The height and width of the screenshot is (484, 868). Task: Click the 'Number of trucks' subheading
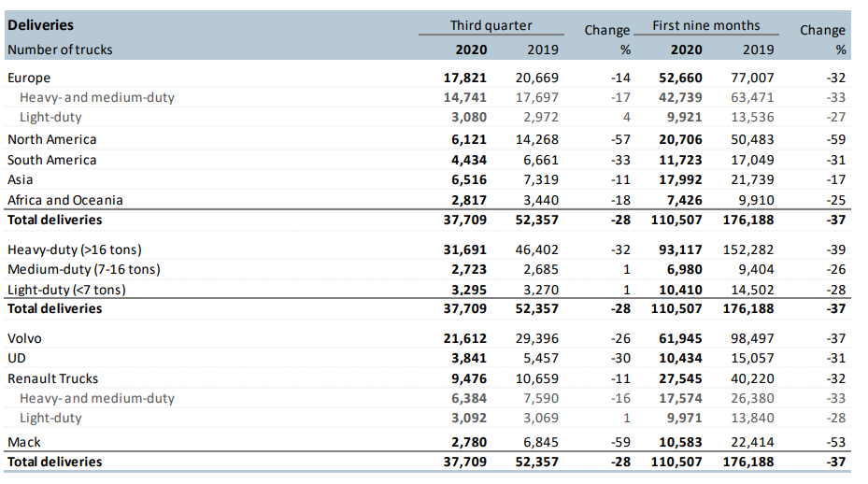(x=60, y=50)
